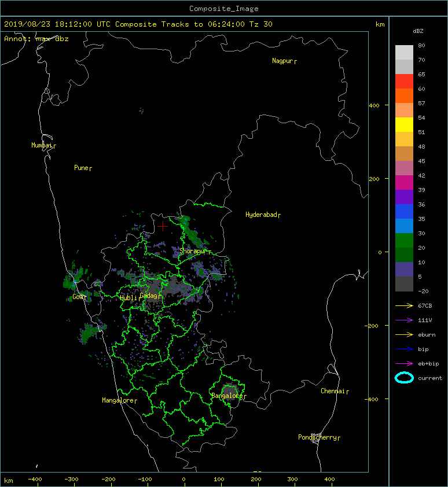This screenshot has width=448, height=487.
Task: Click the Hubli city label
Action: tap(128, 298)
